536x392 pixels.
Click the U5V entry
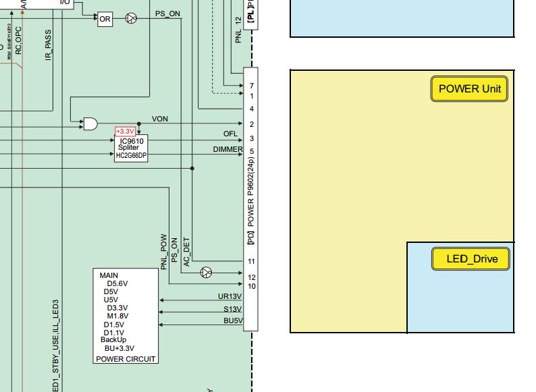tap(111, 300)
